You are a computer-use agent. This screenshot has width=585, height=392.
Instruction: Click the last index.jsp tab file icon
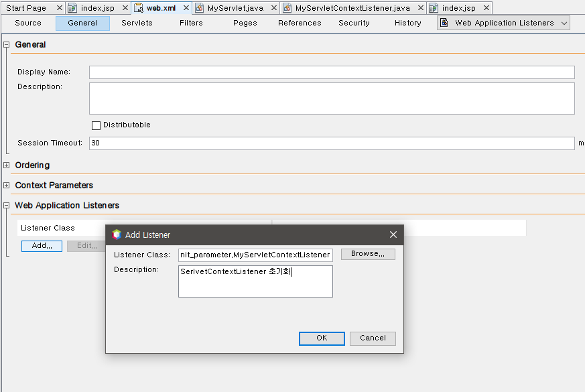(434, 8)
